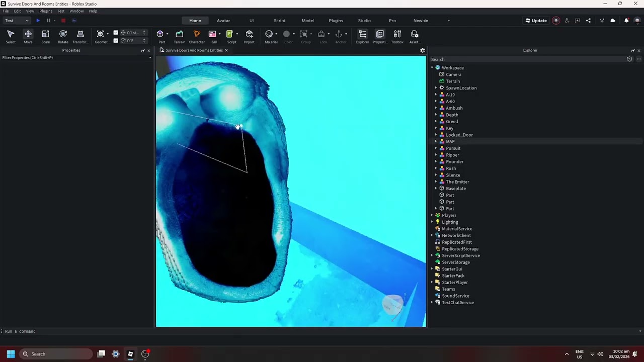The image size is (644, 362).
Task: Toggle the rotate snapping checkbox
Action: 116,41
